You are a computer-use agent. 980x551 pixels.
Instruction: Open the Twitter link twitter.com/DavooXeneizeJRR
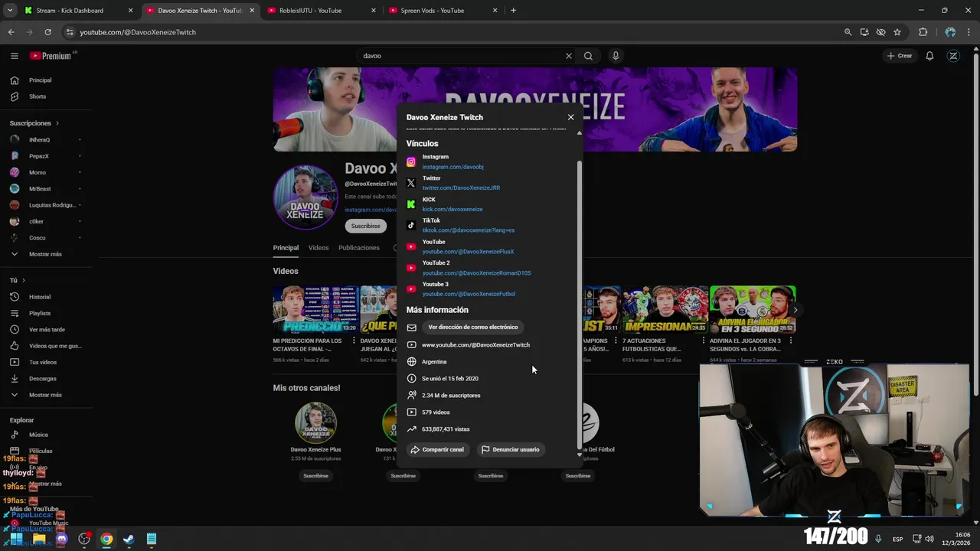point(461,188)
